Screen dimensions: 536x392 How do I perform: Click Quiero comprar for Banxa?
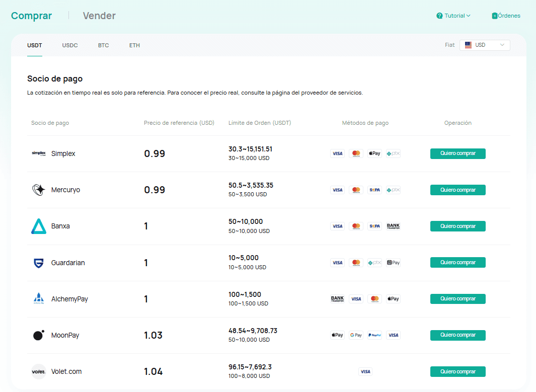pyautogui.click(x=457, y=226)
